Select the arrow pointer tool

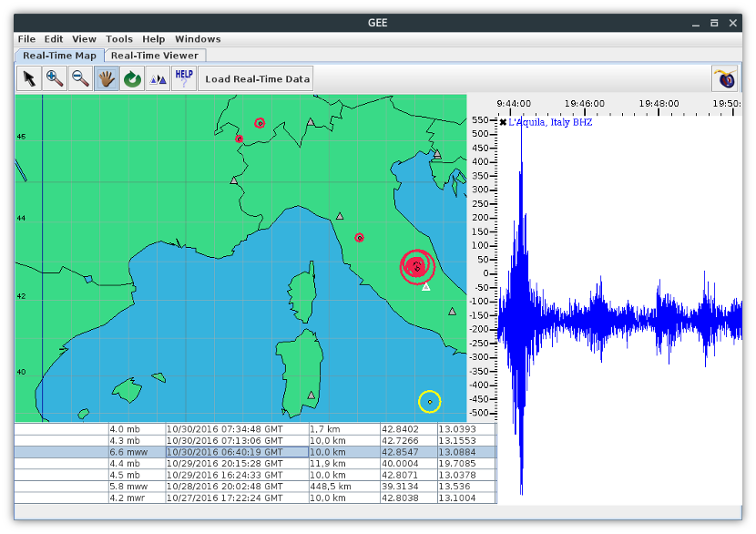[x=29, y=78]
